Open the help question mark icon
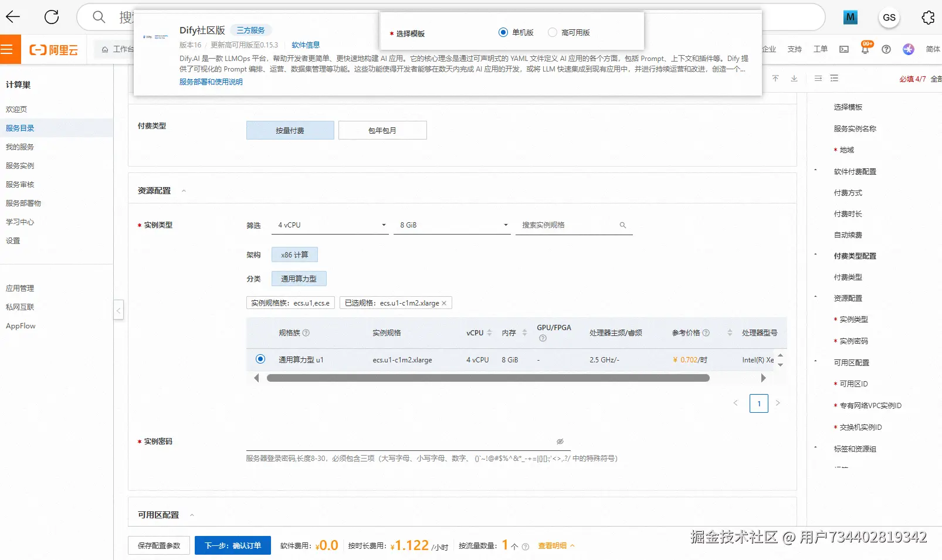Image resolution: width=942 pixels, height=560 pixels. (886, 49)
